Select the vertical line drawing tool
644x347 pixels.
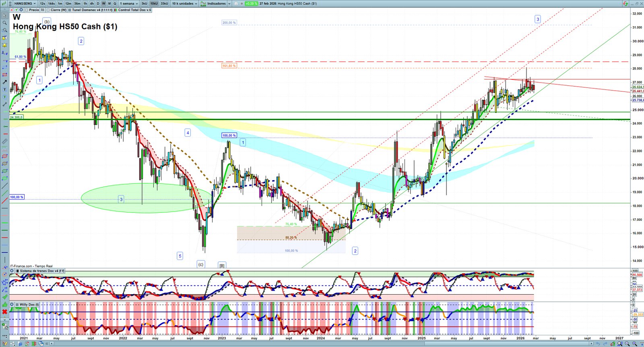click(4, 260)
